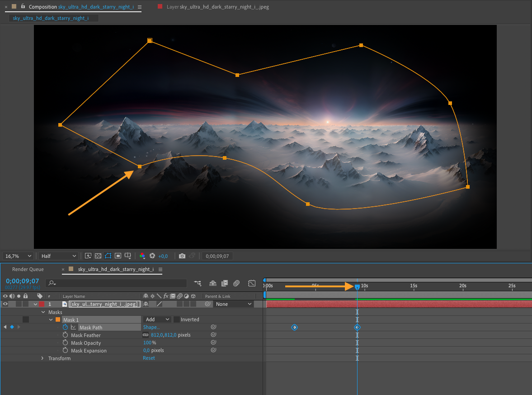The image size is (532, 395).
Task: Click the orange Mask 1 color swatch
Action: (58, 319)
